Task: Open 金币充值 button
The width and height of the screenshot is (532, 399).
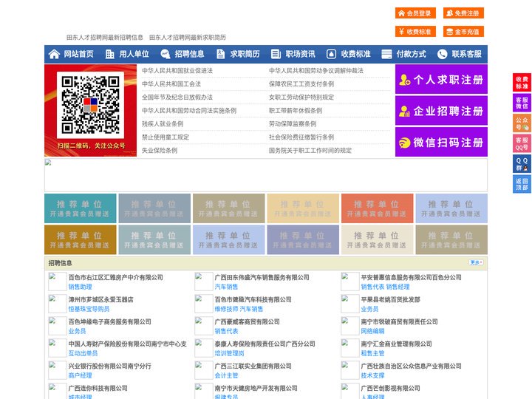Action: tap(463, 32)
